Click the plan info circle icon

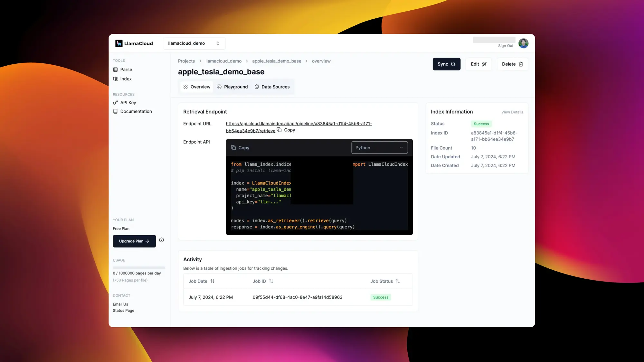point(162,240)
